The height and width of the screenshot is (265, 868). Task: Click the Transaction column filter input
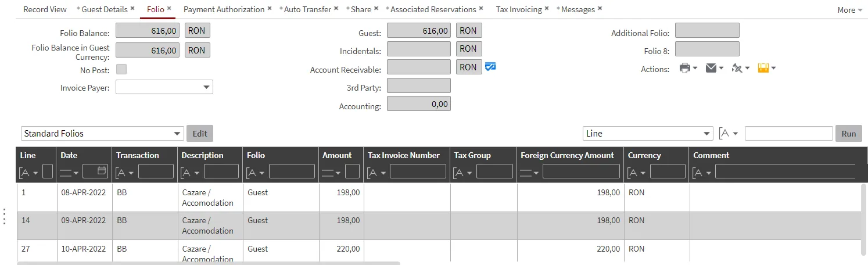pyautogui.click(x=156, y=171)
